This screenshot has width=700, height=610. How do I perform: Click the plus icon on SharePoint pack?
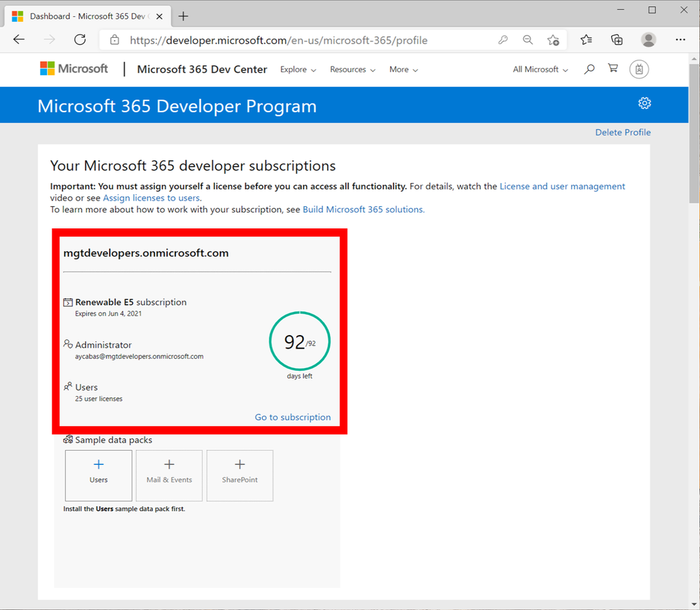pos(240,464)
